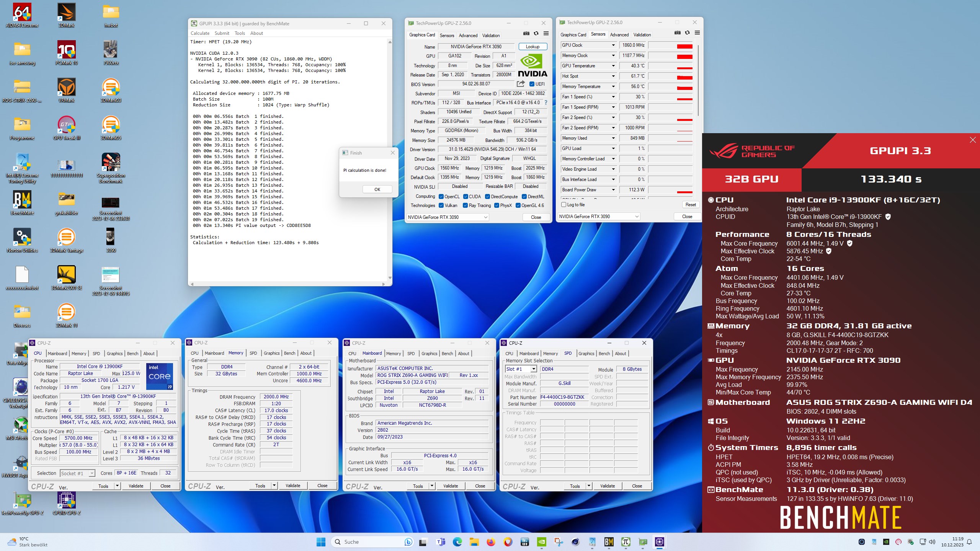Expand GPU Clock sensor dropdown
Image resolution: width=980 pixels, height=551 pixels.
(x=613, y=45)
